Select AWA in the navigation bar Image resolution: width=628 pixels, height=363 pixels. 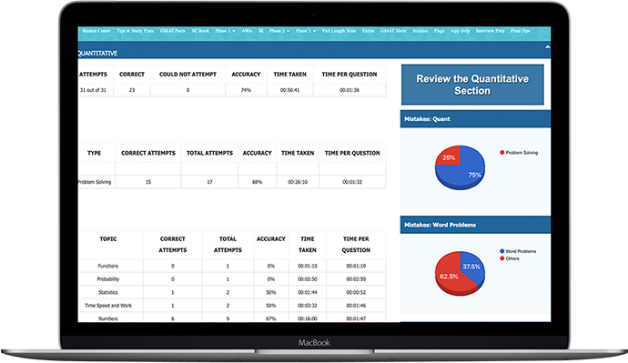pos(247,31)
